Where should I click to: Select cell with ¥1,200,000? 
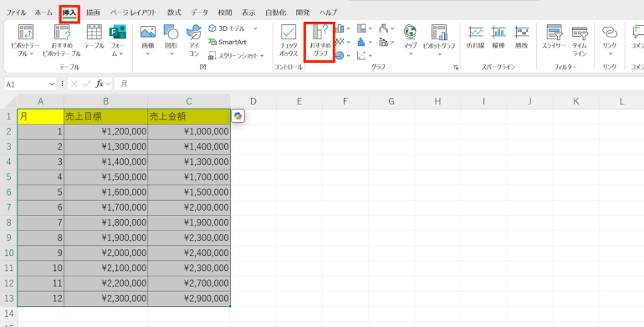106,131
